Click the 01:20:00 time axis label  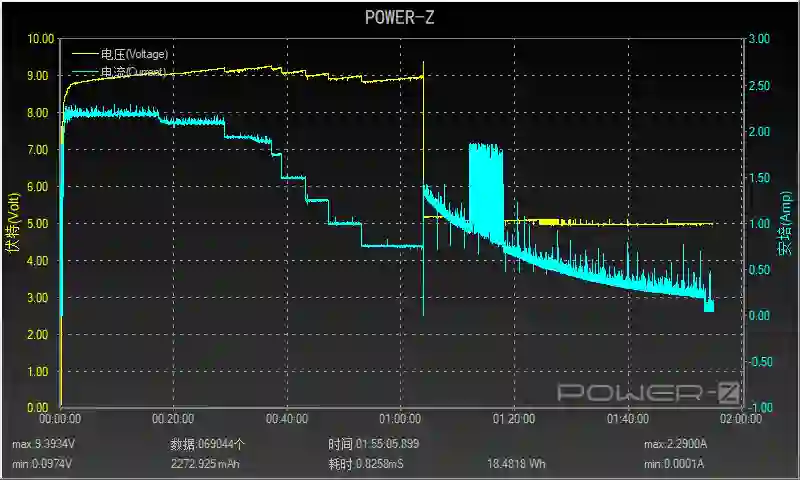(x=514, y=419)
